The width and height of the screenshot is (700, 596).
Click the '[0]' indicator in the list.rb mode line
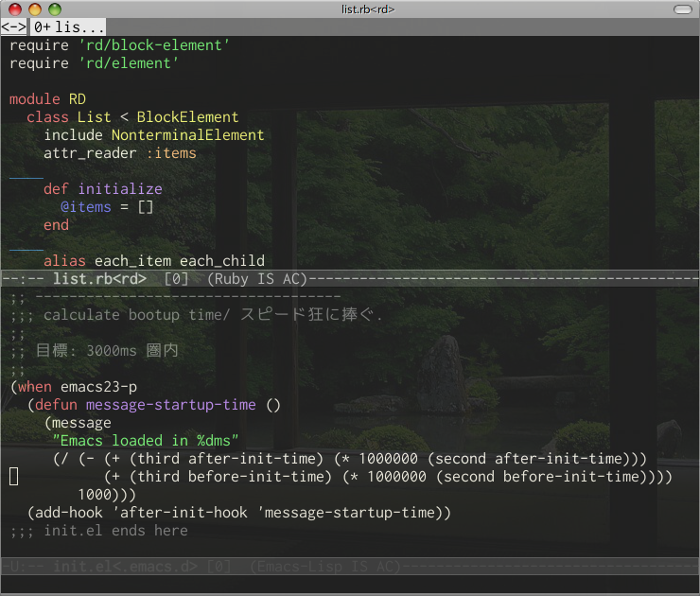coord(176,278)
